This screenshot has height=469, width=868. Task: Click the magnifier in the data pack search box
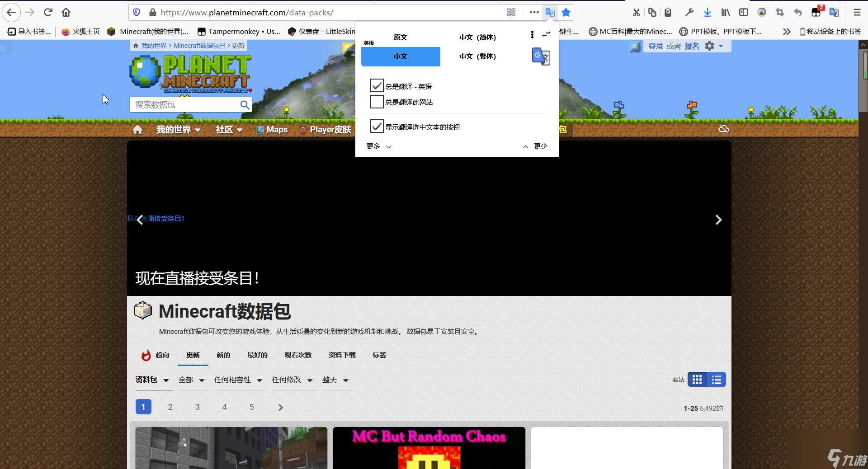pyautogui.click(x=245, y=104)
